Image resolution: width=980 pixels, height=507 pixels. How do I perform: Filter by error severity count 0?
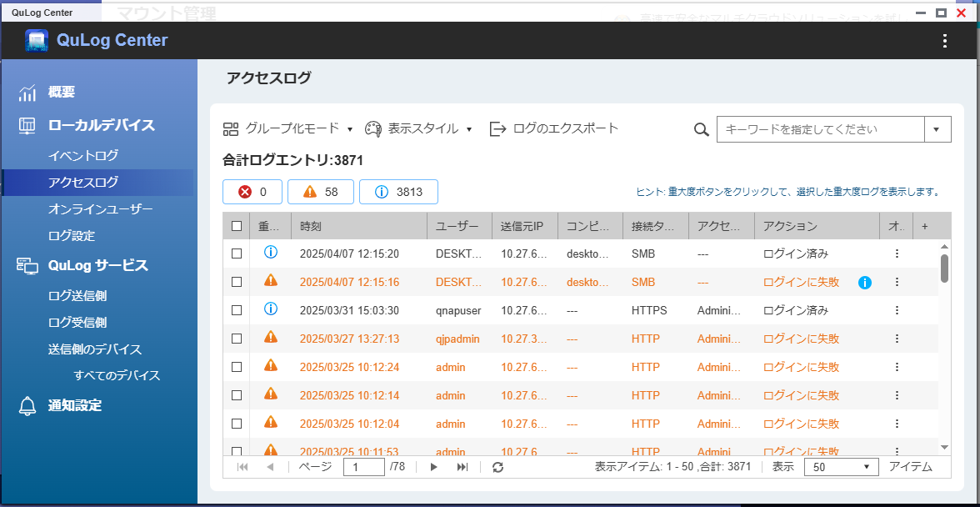252,192
